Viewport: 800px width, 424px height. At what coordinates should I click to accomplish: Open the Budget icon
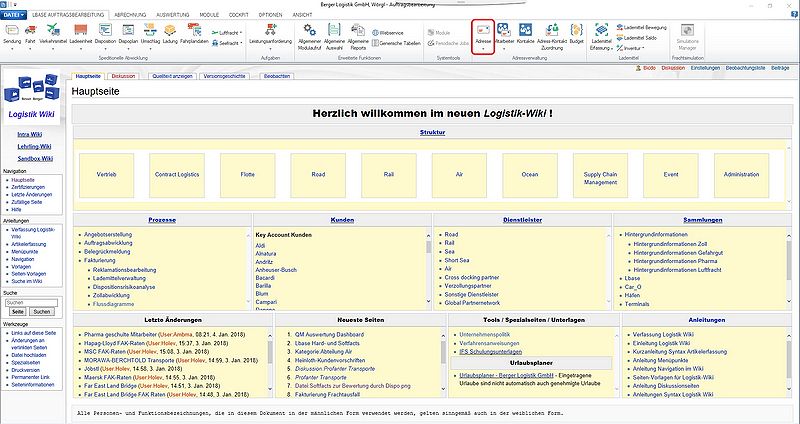[577, 30]
